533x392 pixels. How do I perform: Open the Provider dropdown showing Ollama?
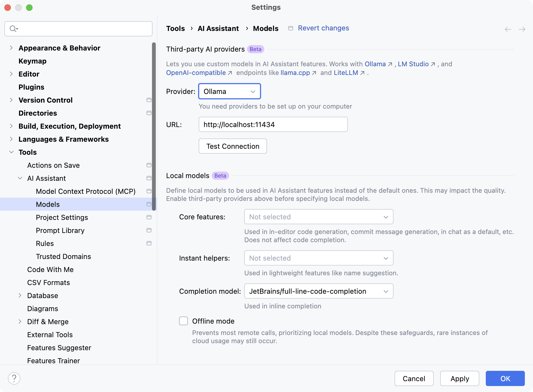tap(230, 91)
